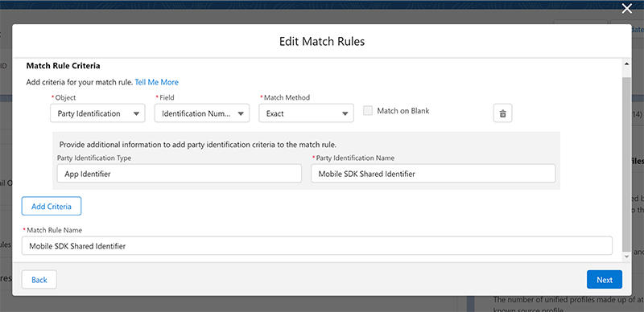644x312 pixels.
Task: Click the 'Provide additional information' instruction text
Action: pos(198,145)
